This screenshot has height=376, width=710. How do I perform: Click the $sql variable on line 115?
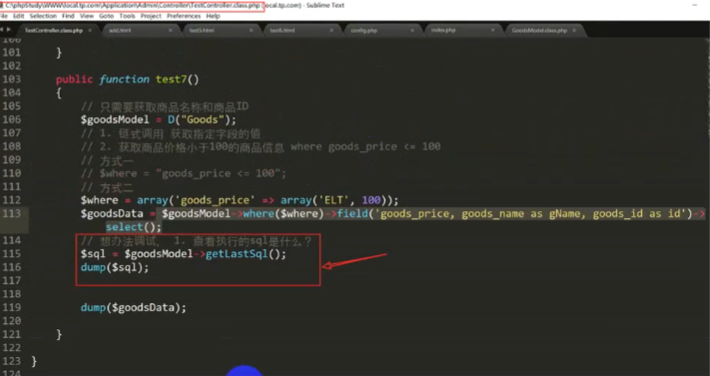pos(93,254)
